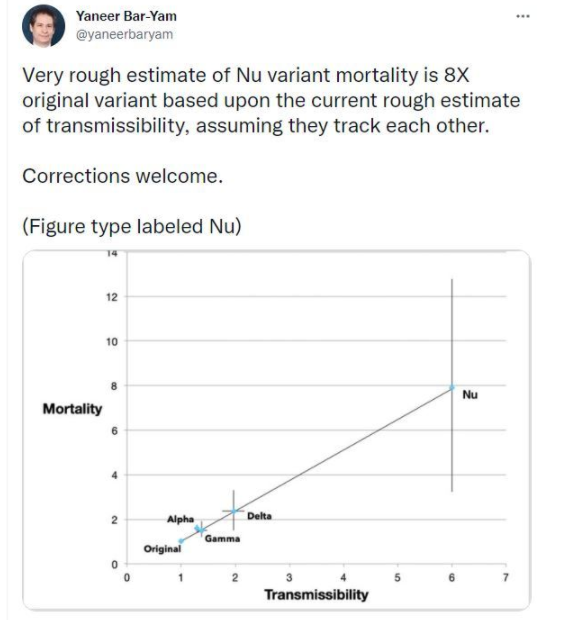Click the Mortality axis title
The height and width of the screenshot is (620, 577).
pyautogui.click(x=72, y=409)
